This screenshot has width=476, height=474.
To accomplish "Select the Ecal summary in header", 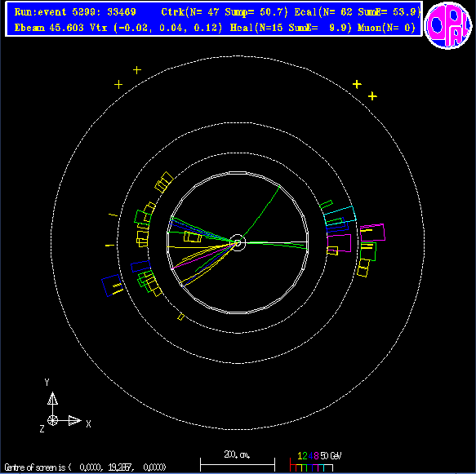I will [358, 12].
